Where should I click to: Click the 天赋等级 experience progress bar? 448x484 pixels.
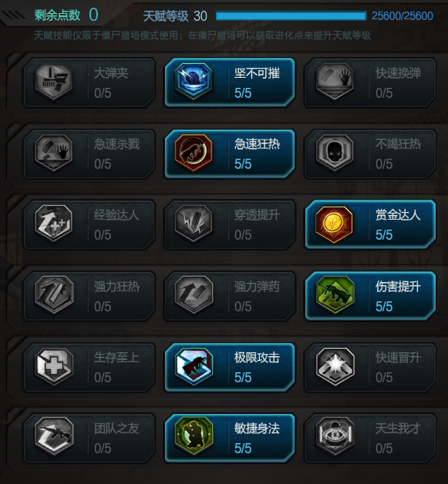point(291,15)
